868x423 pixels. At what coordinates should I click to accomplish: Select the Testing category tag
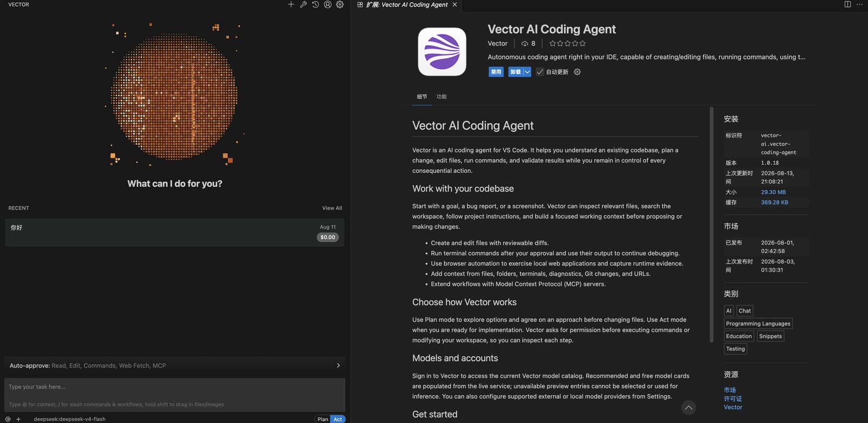(735, 349)
